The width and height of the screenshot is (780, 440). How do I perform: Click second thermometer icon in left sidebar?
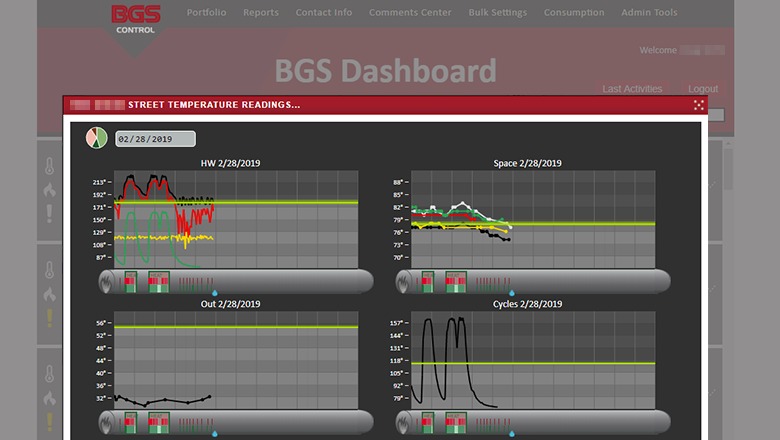pyautogui.click(x=49, y=270)
